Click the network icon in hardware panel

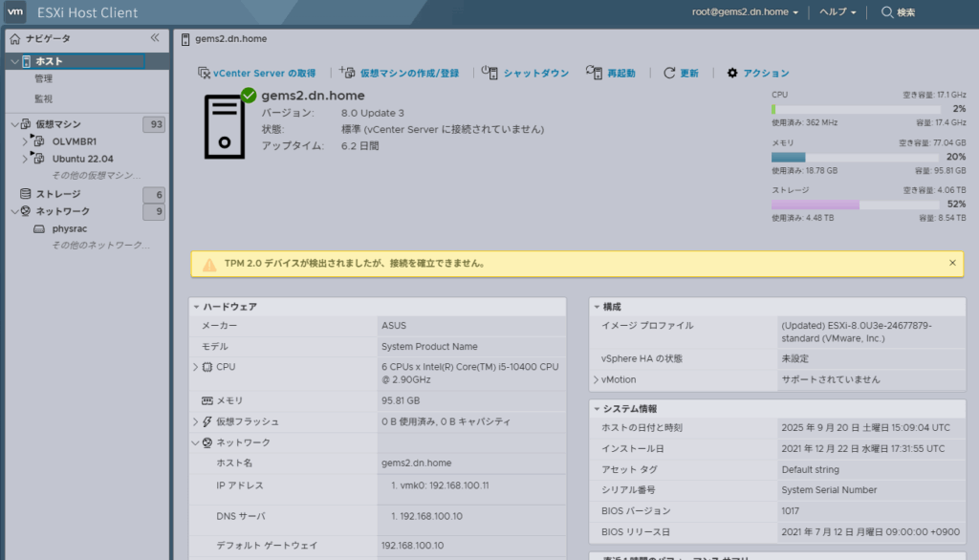[207, 442]
